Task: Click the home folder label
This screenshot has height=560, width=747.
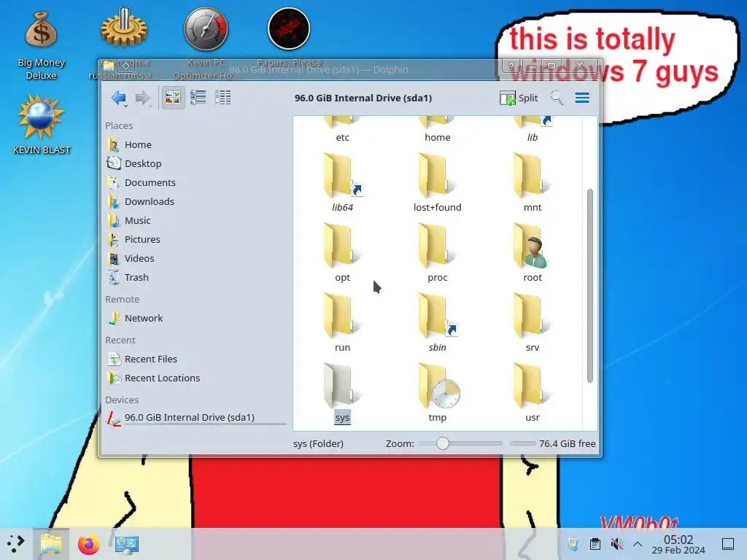Action: coord(438,138)
